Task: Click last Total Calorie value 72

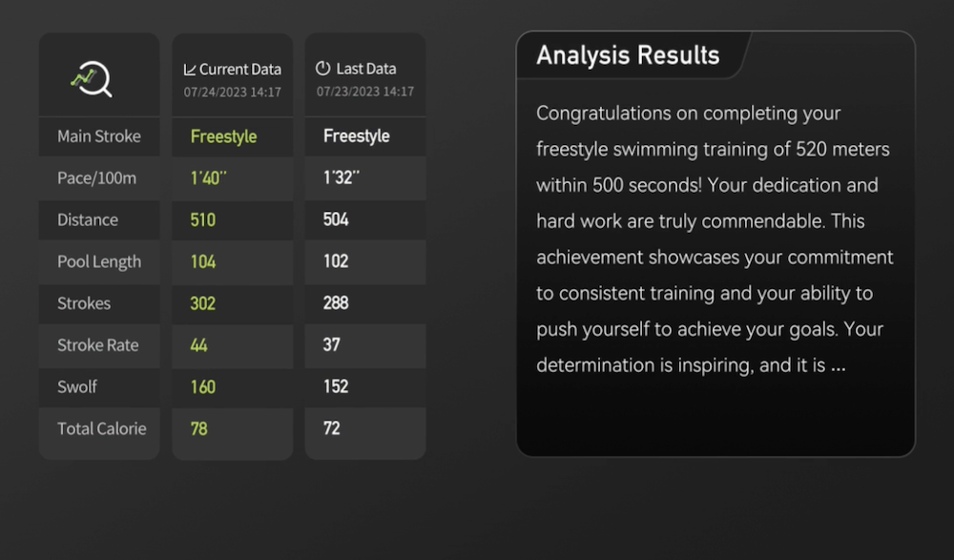Action: pos(331,428)
